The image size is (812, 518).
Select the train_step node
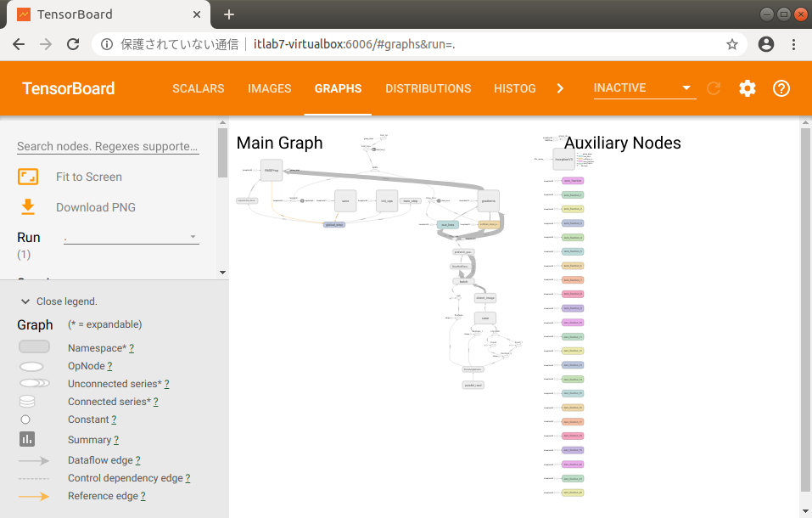coord(411,200)
